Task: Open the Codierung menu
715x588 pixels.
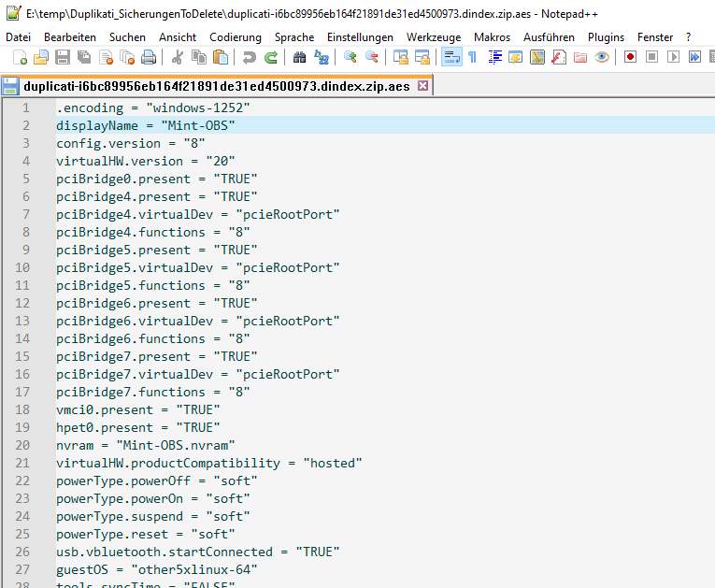Action: coord(236,37)
